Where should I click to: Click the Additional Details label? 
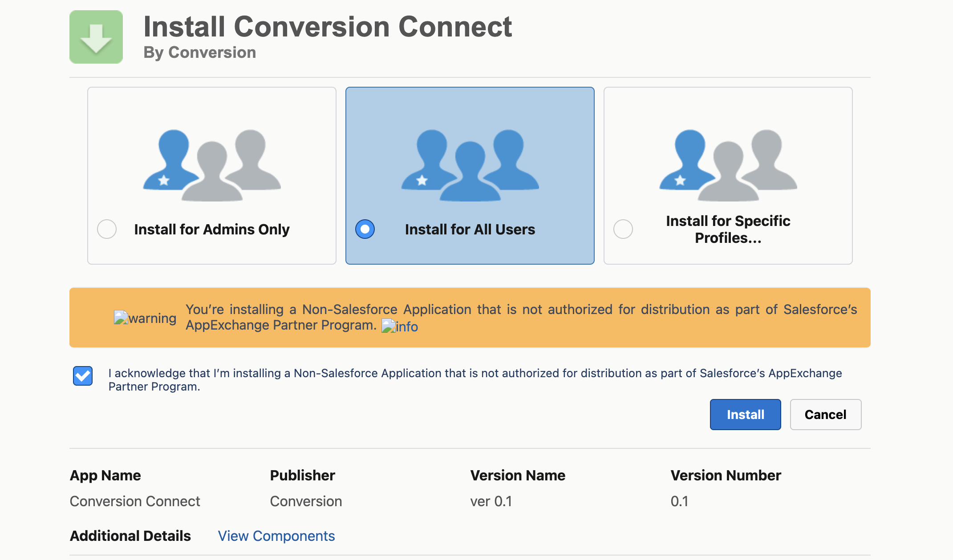pyautogui.click(x=130, y=536)
